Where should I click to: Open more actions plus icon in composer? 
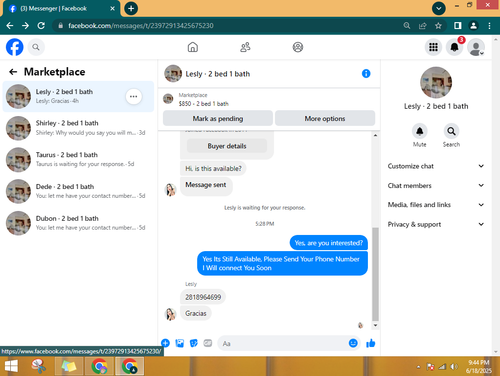165,343
